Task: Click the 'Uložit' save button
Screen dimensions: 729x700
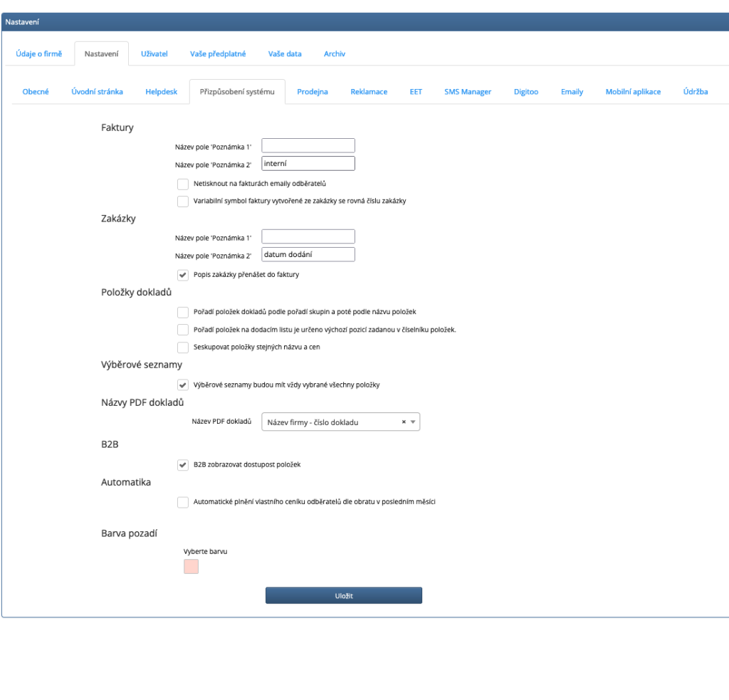Action: 344,595
